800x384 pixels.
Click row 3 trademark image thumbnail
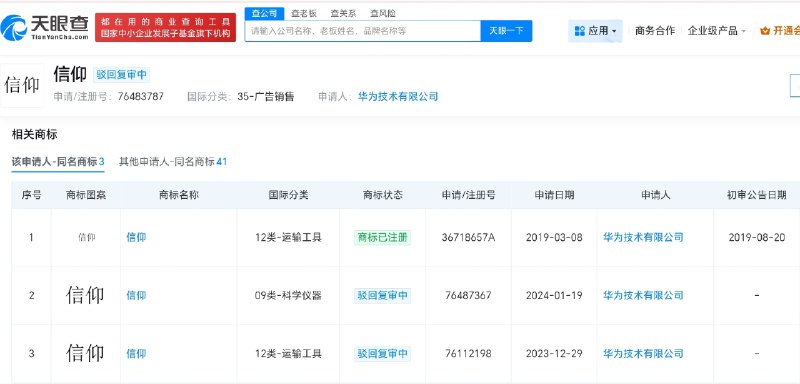click(85, 353)
